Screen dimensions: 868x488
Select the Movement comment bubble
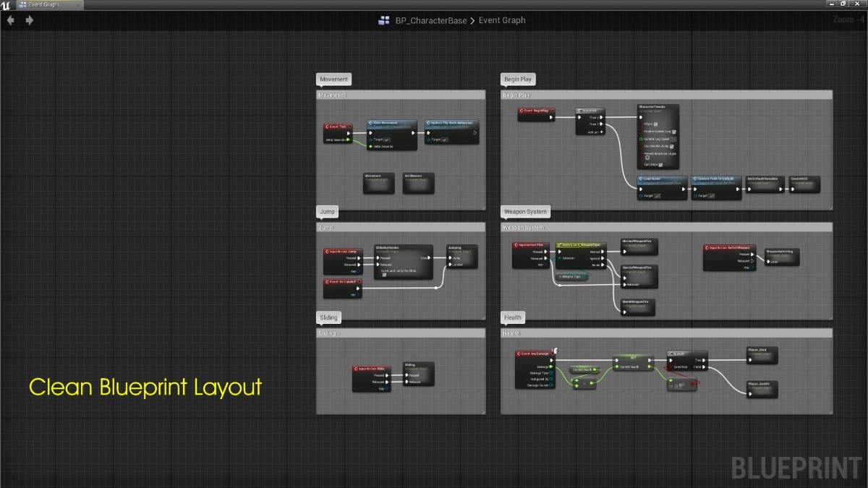pyautogui.click(x=334, y=79)
